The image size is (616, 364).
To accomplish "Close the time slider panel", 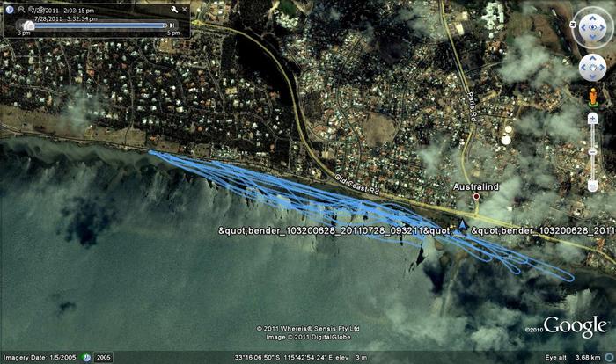I will pyautogui.click(x=185, y=9).
